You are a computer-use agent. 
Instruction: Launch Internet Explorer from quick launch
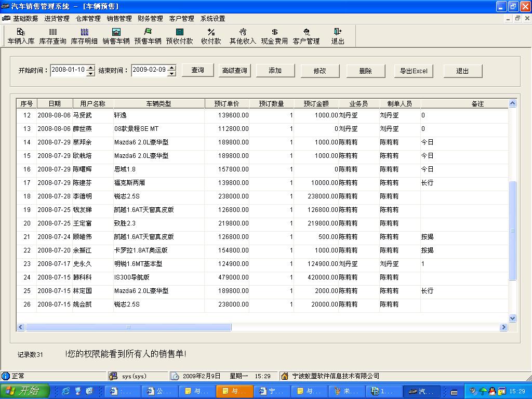(65, 391)
